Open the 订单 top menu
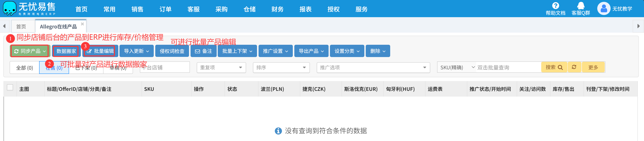Image resolution: width=644 pixels, height=141 pixels. 166,9
